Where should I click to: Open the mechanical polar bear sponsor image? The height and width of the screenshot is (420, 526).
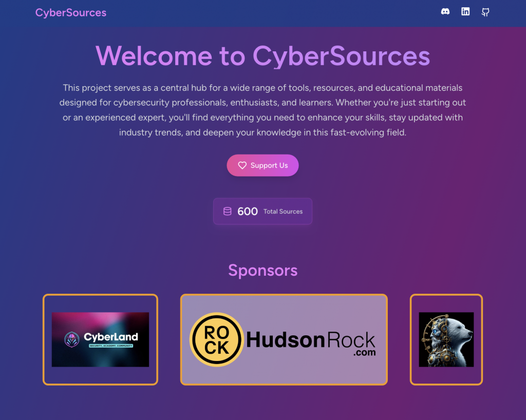(x=446, y=339)
